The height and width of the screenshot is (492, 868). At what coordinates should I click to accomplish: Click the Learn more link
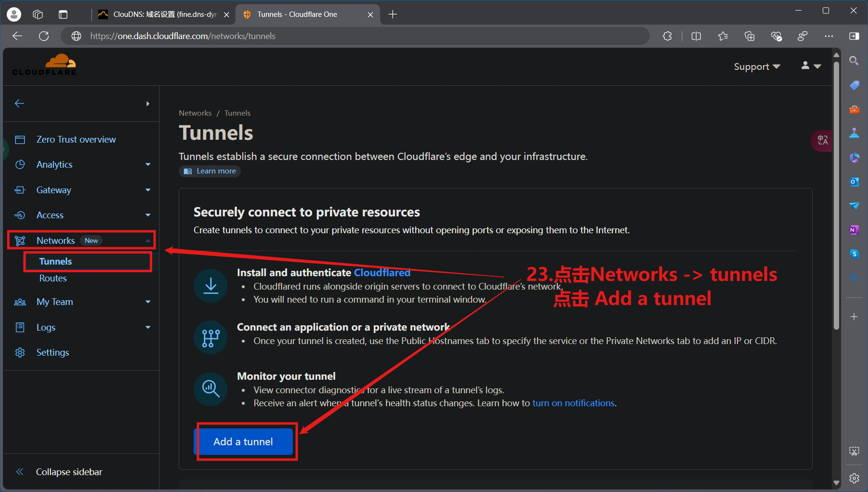coord(210,171)
